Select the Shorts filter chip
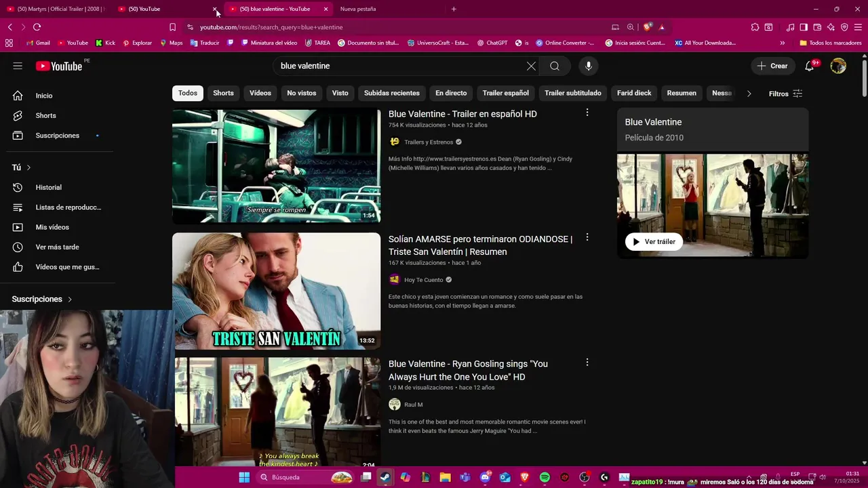 point(223,93)
